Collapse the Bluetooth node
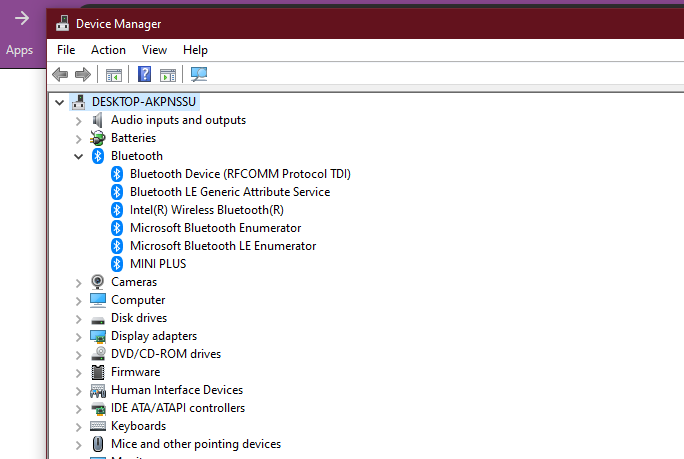 [79, 157]
